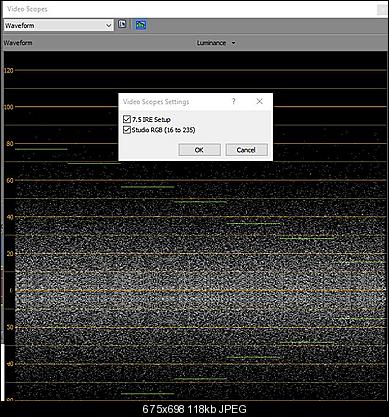The width and height of the screenshot is (389, 417).
Task: Uncheck the 7.5 IRE Setup checkbox
Action: (127, 119)
